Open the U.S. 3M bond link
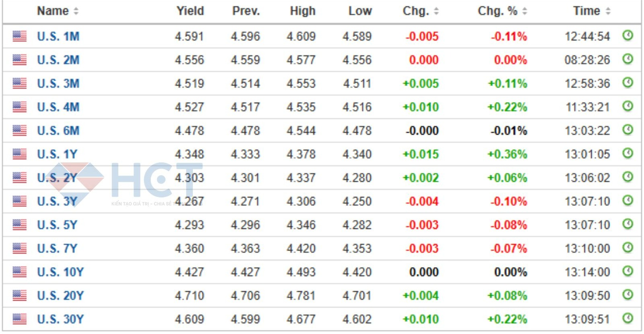This screenshot has width=644, height=334. click(x=58, y=83)
